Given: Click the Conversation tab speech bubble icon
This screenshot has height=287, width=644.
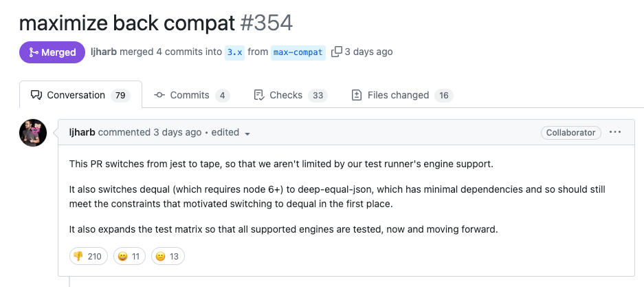Looking at the screenshot, I should pyautogui.click(x=37, y=95).
